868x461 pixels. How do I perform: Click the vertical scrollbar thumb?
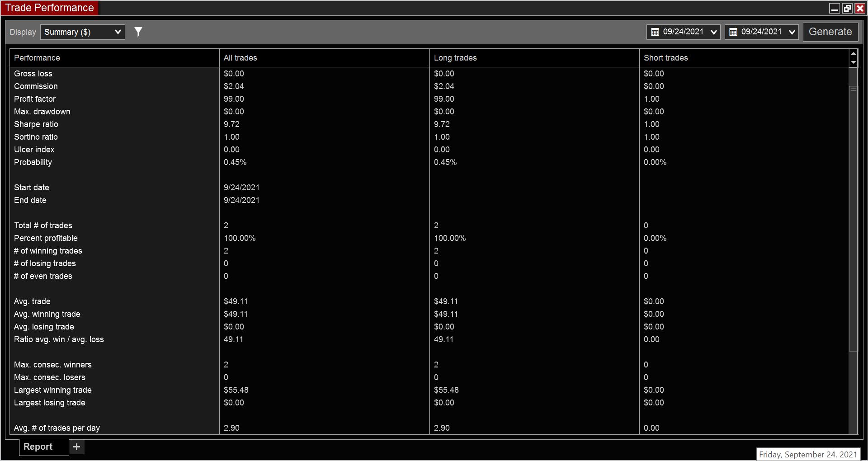854,218
